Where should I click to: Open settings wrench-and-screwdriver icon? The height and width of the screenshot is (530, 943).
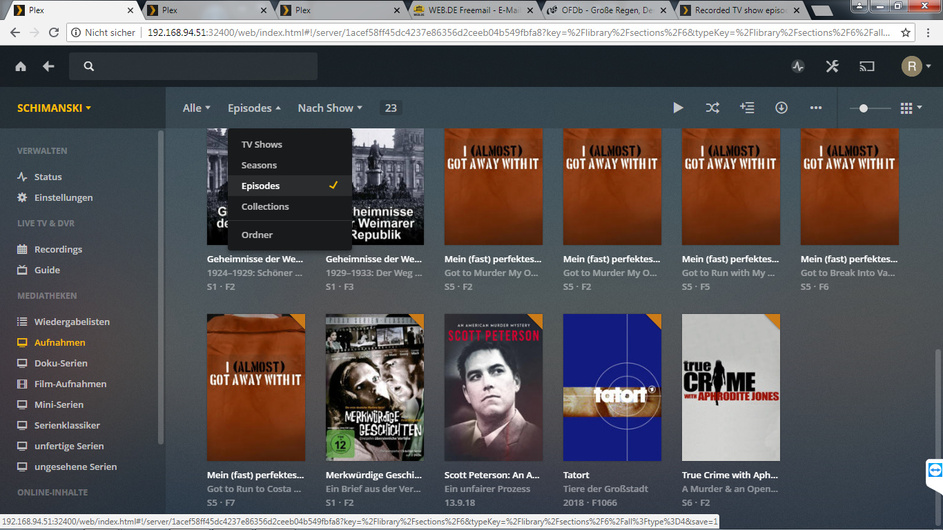pyautogui.click(x=832, y=66)
